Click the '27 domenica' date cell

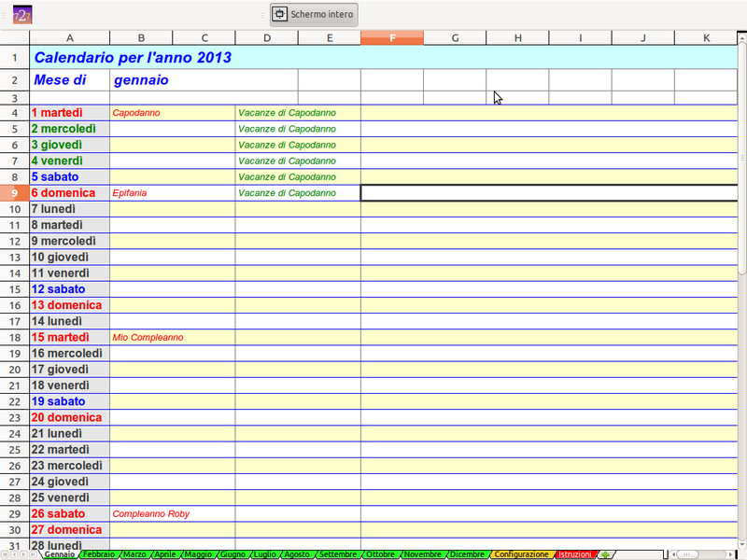[69, 530]
